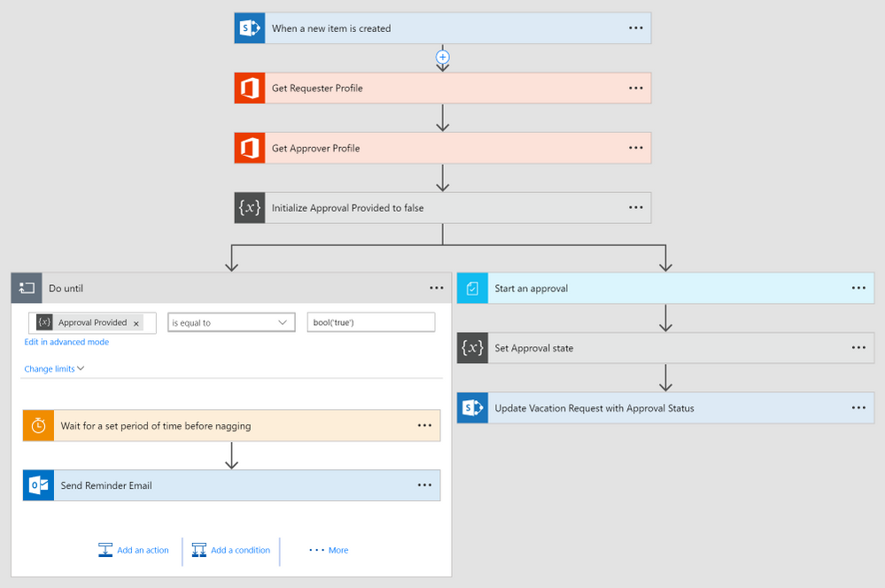Click the insert step plus button below the trigger
Image resolution: width=885 pixels, height=588 pixels.
pyautogui.click(x=442, y=58)
